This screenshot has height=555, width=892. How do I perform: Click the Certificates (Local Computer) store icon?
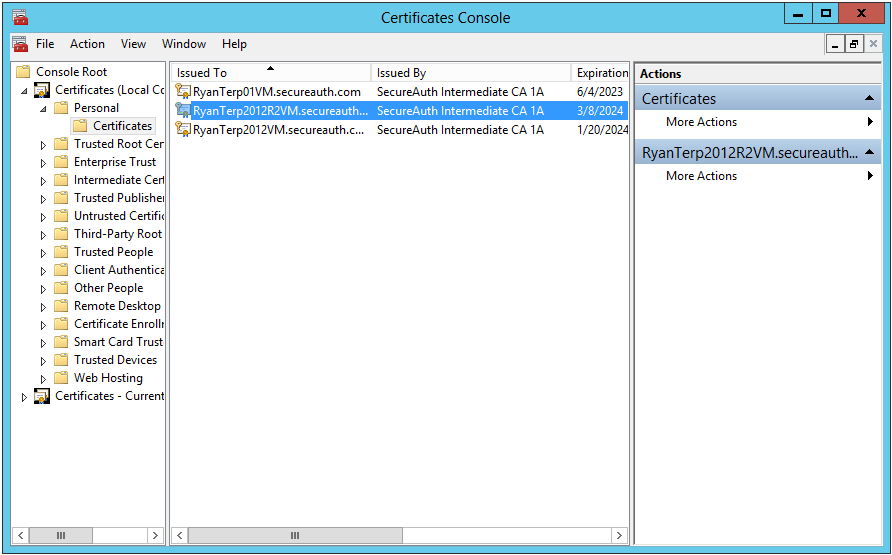click(42, 90)
